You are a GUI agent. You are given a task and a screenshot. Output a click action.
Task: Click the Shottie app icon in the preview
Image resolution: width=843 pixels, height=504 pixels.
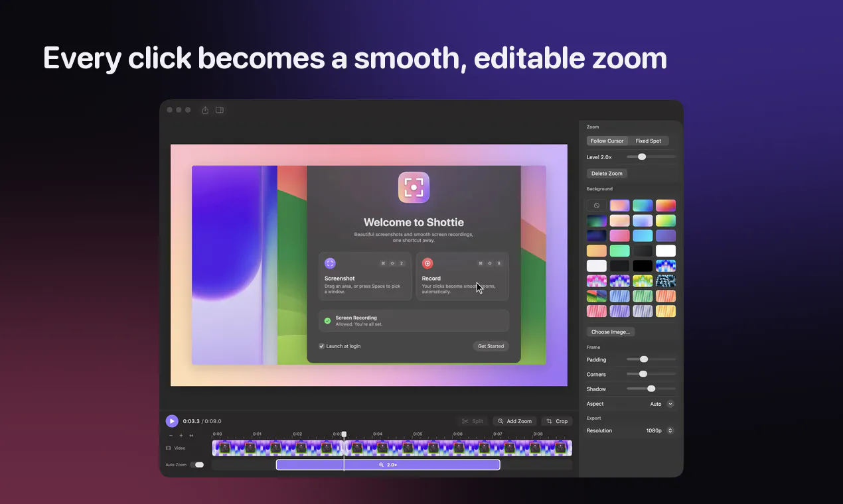click(x=414, y=188)
